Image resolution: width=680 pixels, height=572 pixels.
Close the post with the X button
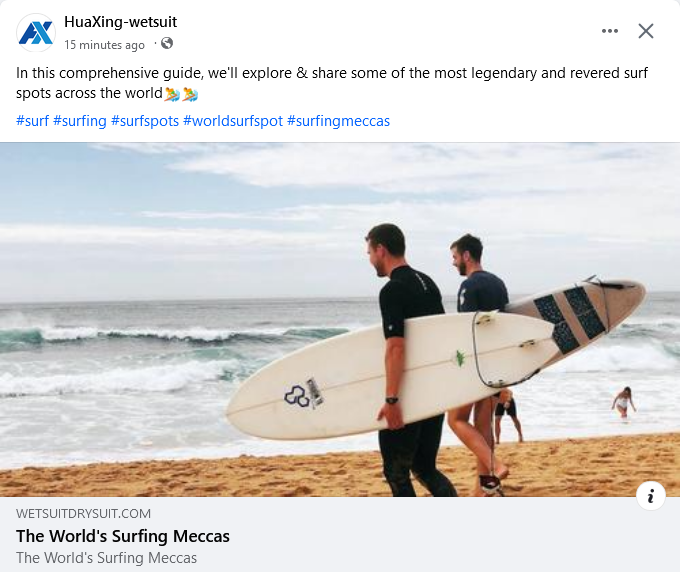click(646, 31)
